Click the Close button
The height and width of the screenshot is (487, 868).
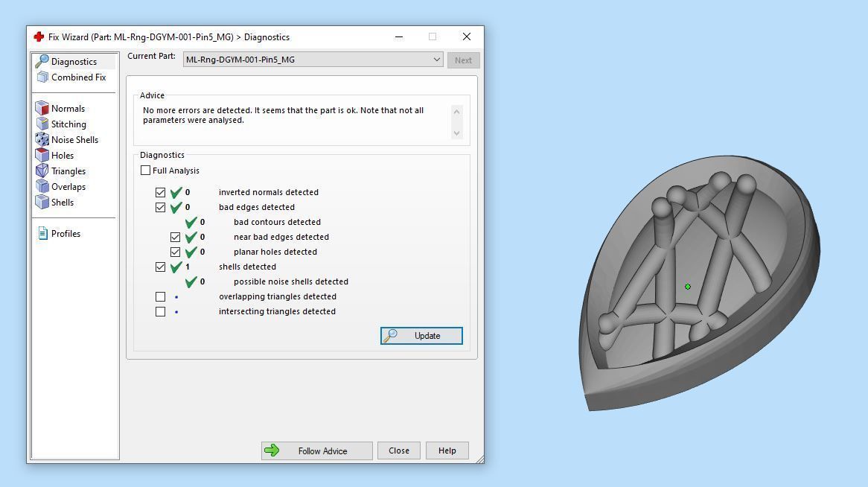click(x=398, y=451)
